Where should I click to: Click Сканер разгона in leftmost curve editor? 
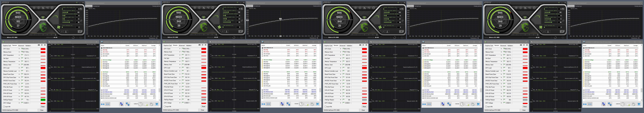point(156,6)
